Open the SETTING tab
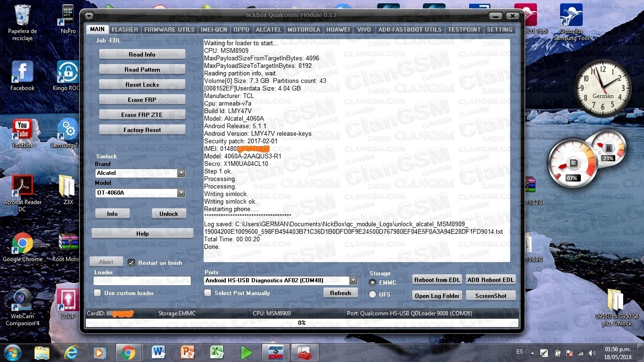This screenshot has height=362, width=644. click(500, 29)
